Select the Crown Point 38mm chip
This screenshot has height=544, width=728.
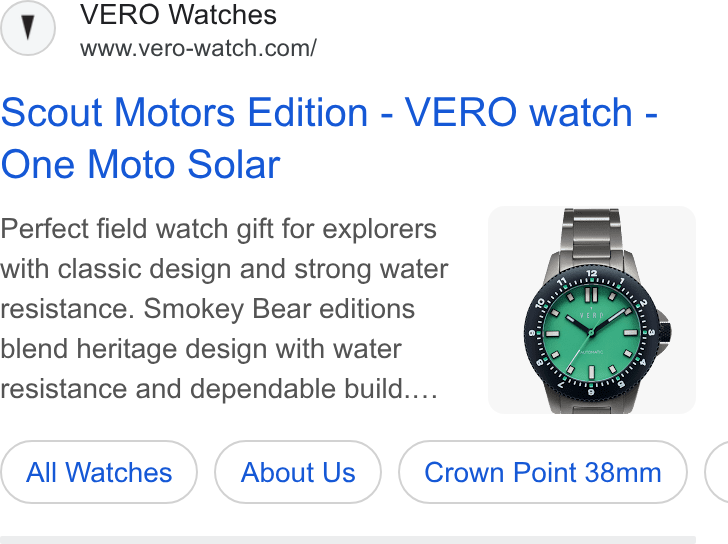[x=543, y=472]
